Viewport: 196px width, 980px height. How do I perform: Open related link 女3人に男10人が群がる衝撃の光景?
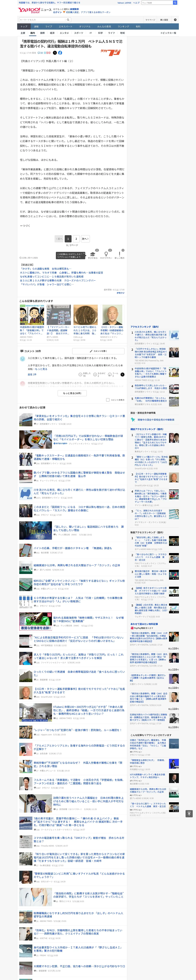(58, 280)
